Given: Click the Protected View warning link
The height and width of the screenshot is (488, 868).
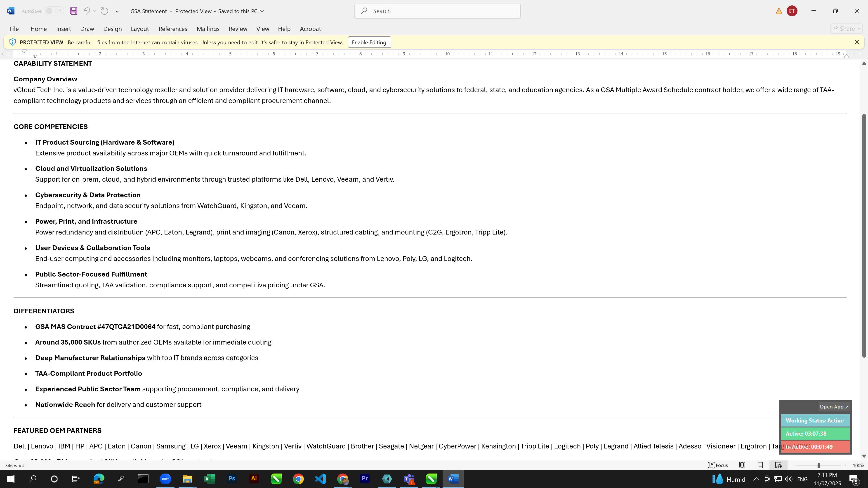Looking at the screenshot, I should point(205,42).
